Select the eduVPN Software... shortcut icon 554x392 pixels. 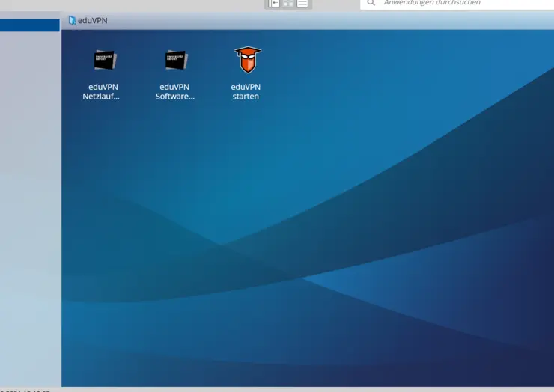pos(175,60)
